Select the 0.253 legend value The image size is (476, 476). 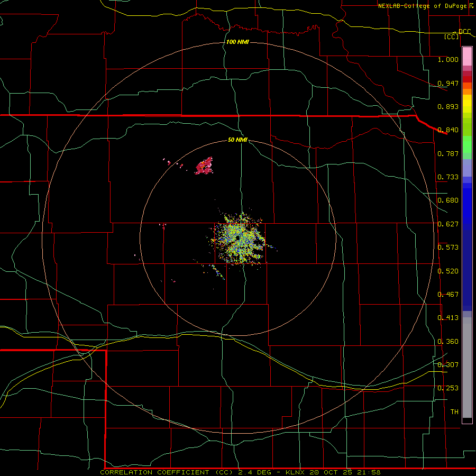[448, 388]
